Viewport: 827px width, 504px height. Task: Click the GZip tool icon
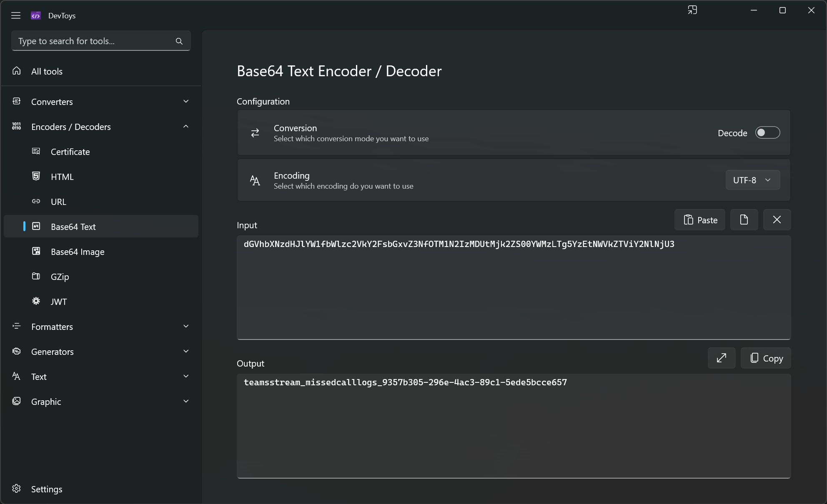[36, 276]
